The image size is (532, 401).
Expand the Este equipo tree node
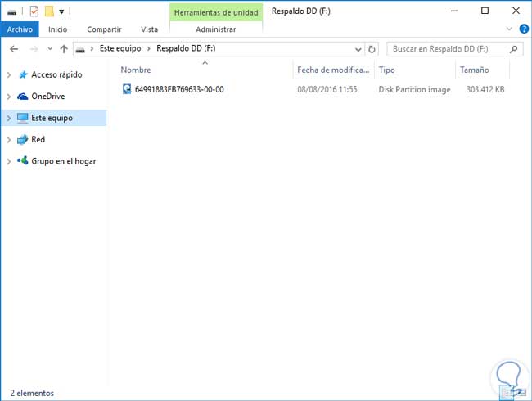[x=9, y=118]
